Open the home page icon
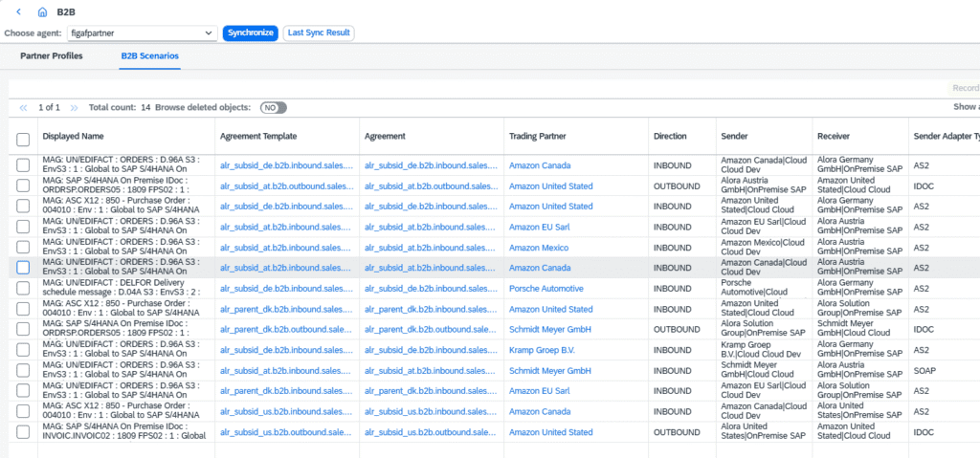 point(42,11)
